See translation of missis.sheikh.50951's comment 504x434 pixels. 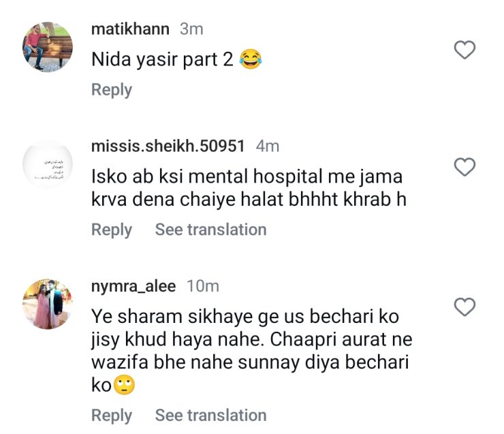point(210,230)
